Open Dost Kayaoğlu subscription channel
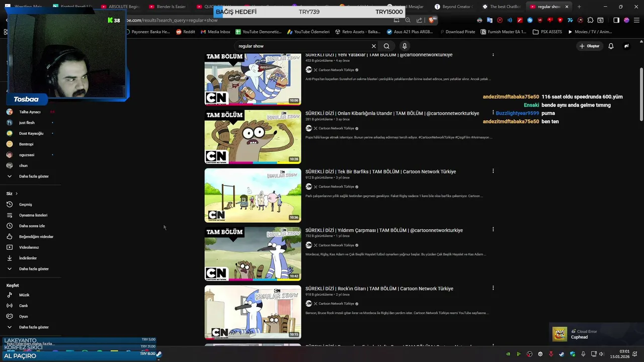Screen dimensions: 644x362 click(31, 133)
